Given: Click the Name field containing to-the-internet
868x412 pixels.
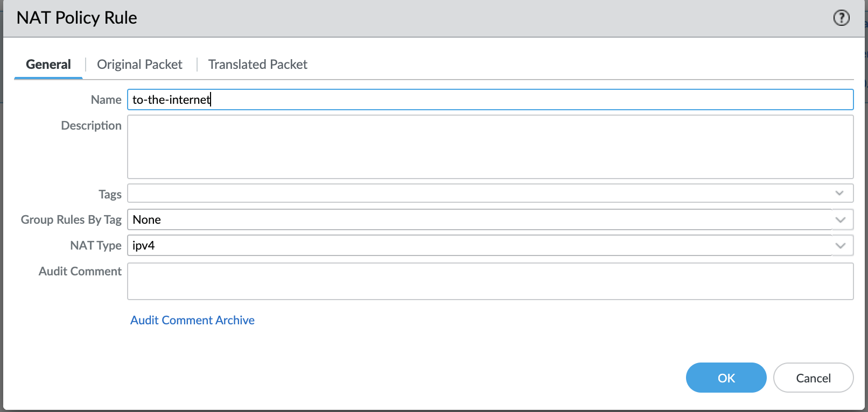Looking at the screenshot, I should [x=490, y=100].
